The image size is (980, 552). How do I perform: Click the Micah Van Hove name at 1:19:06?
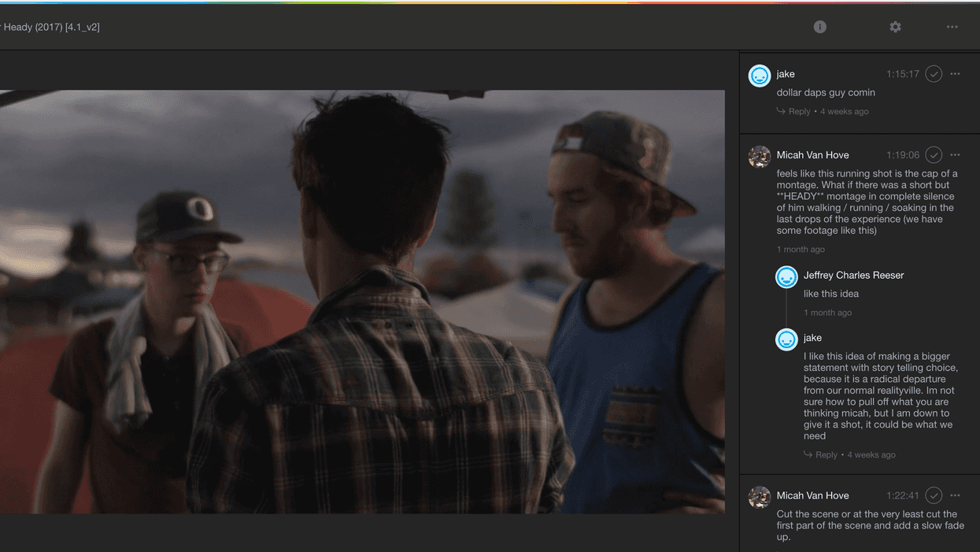point(812,155)
